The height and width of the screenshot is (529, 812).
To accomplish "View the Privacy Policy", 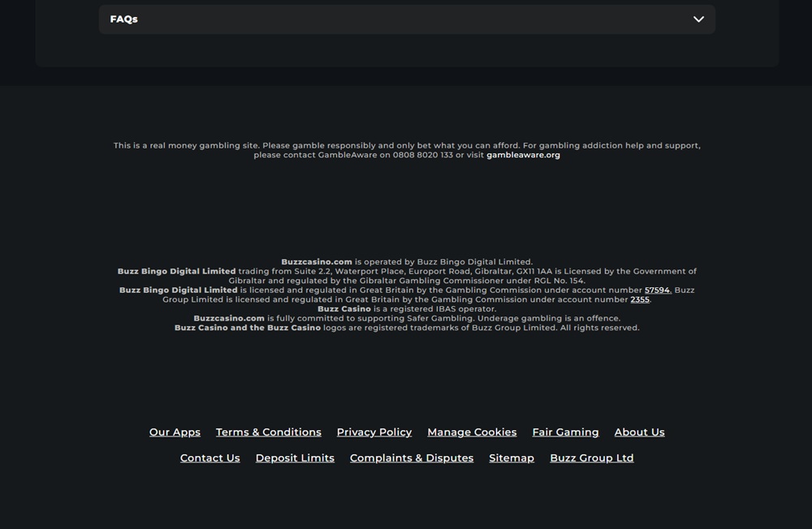I will click(374, 432).
